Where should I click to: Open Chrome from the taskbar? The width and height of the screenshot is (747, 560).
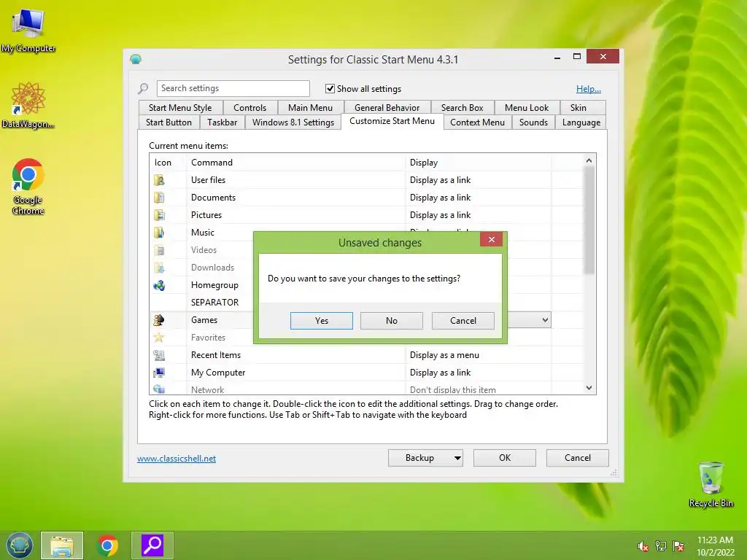(x=107, y=545)
